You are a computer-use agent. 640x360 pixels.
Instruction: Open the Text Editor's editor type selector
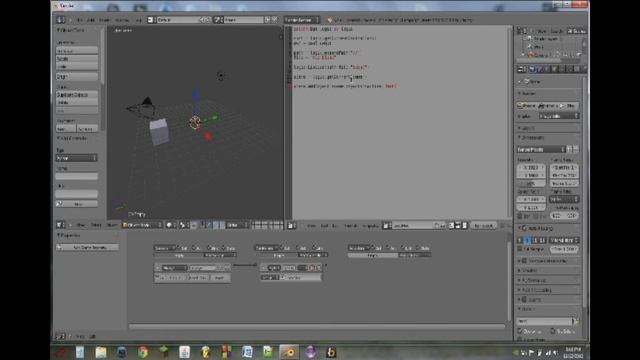pyautogui.click(x=291, y=225)
